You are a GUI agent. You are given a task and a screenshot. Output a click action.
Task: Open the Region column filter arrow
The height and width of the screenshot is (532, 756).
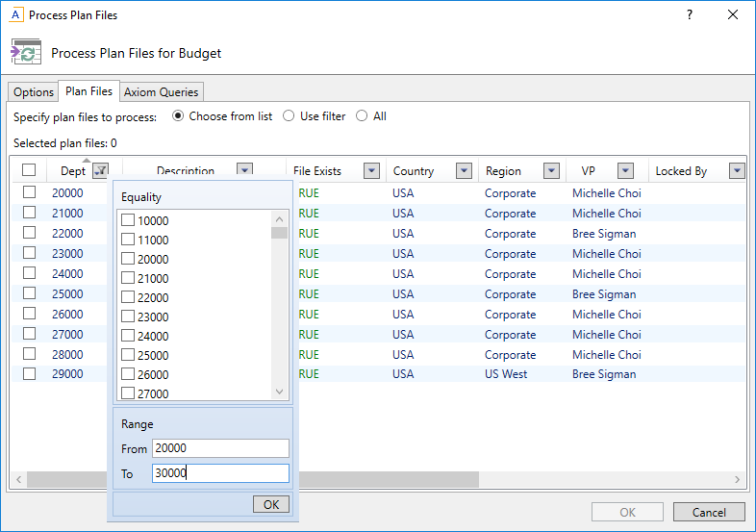pos(551,171)
